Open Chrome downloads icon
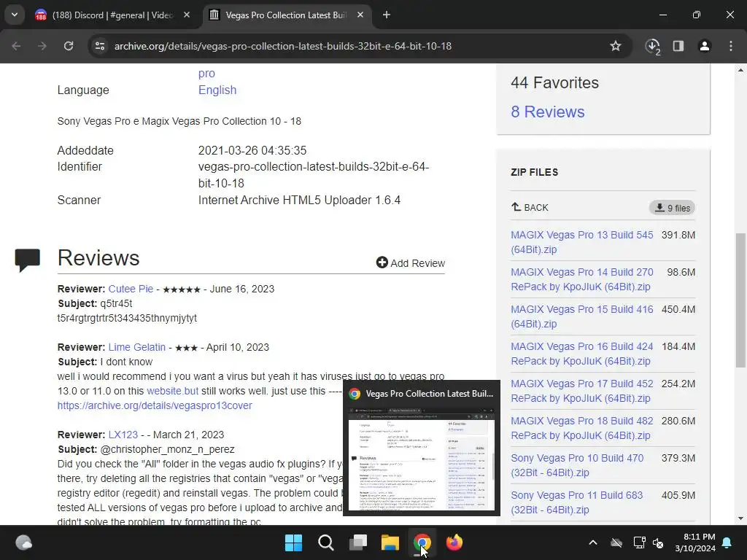Image resolution: width=747 pixels, height=560 pixels. click(x=653, y=46)
